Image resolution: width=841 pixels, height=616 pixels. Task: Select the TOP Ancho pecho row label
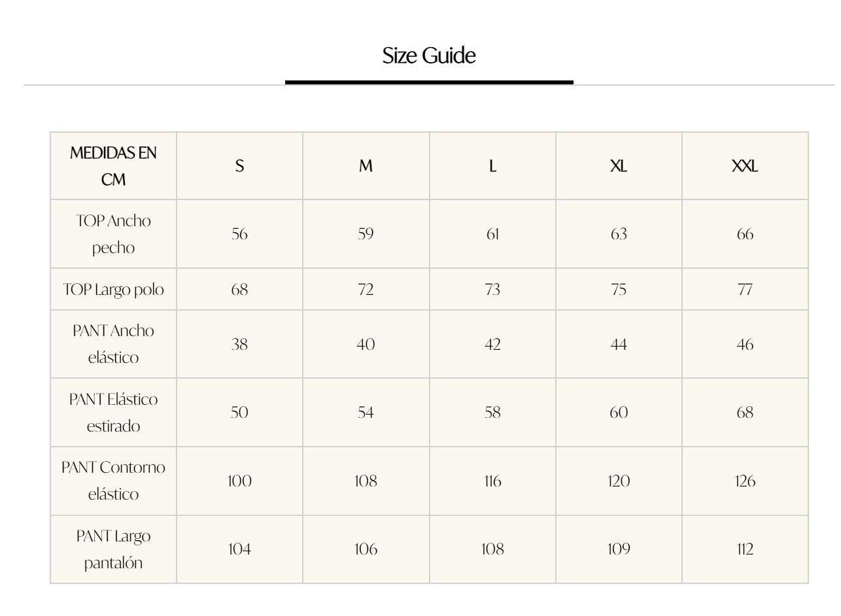coord(113,234)
